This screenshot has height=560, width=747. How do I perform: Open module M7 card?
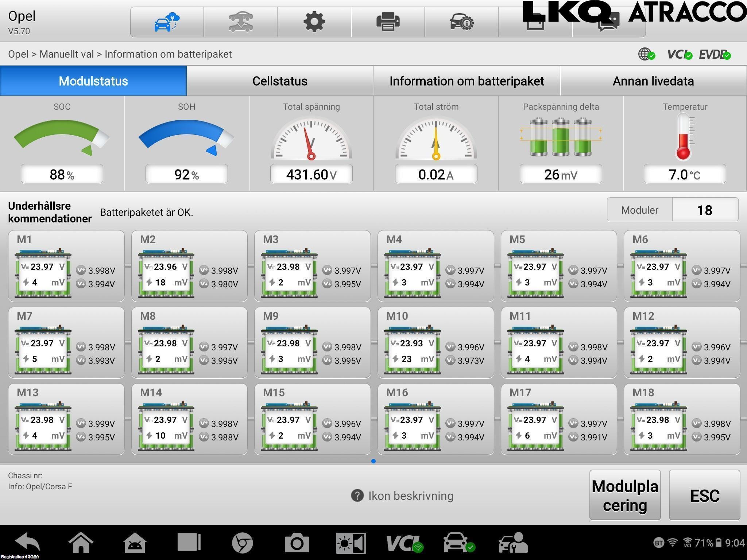(66, 342)
